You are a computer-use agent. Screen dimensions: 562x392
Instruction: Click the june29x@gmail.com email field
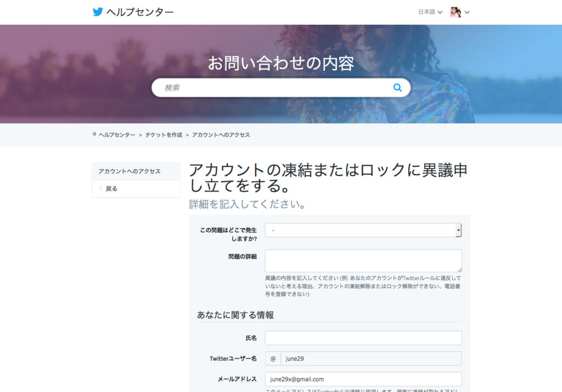[363, 379]
